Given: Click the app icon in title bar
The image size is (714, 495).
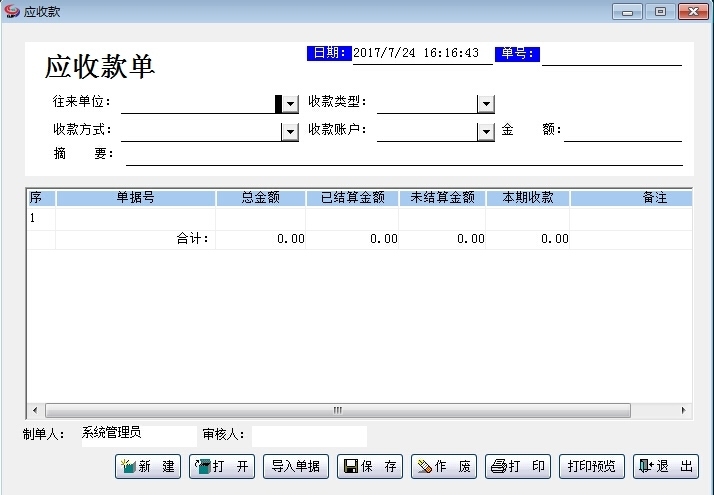Looking at the screenshot, I should point(11,11).
